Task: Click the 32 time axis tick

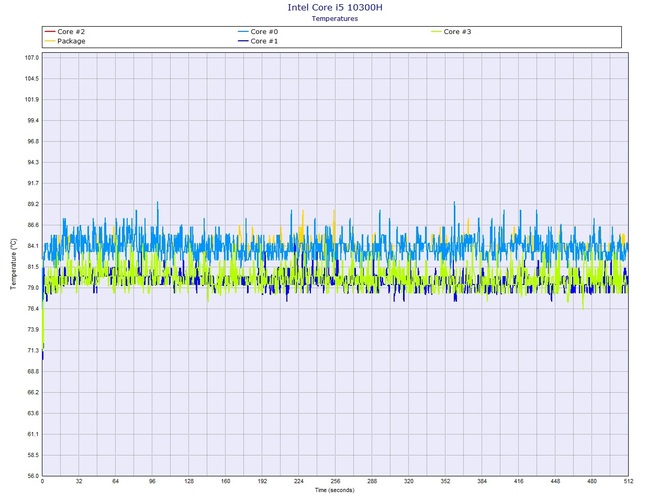Action: (x=79, y=481)
